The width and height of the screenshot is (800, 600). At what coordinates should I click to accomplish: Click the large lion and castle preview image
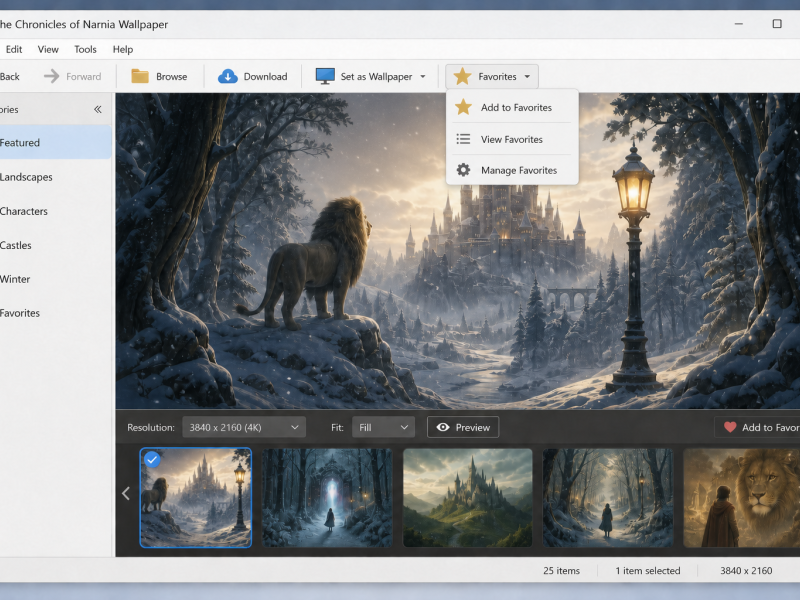click(x=458, y=251)
